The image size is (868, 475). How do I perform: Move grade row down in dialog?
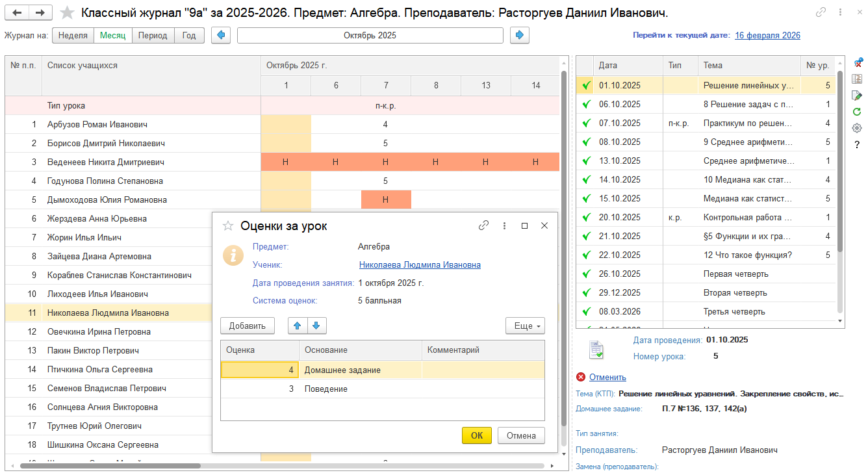(x=316, y=326)
